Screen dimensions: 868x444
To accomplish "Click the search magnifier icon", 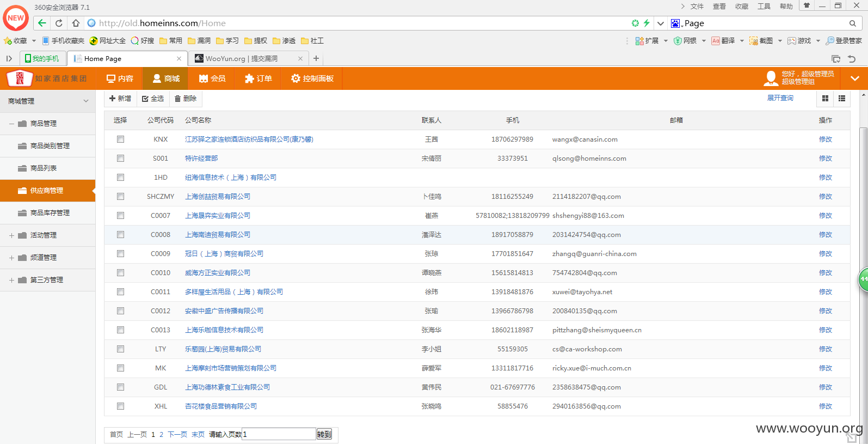I will click(853, 23).
